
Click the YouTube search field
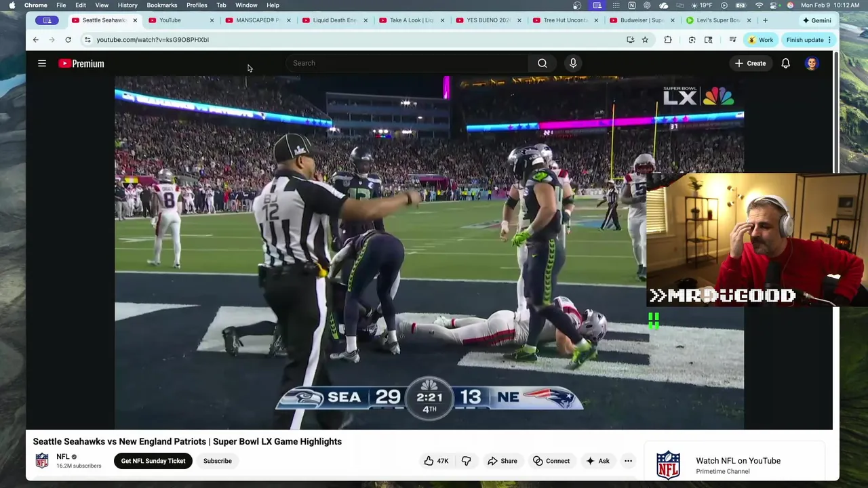pyautogui.click(x=407, y=63)
